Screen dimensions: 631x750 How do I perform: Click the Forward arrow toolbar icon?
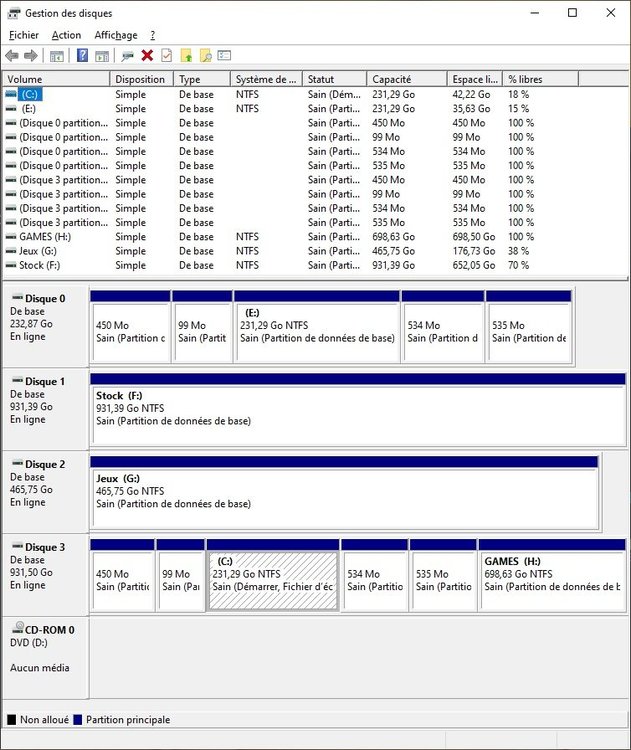coord(31,56)
